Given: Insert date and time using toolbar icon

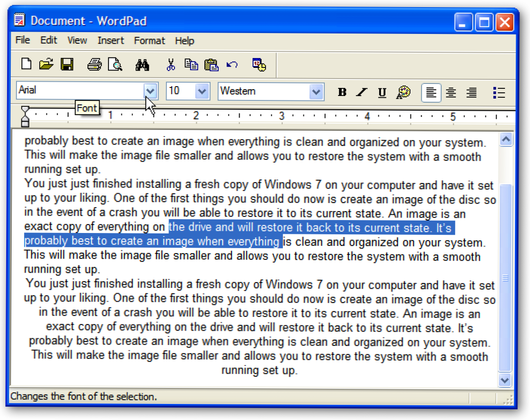Looking at the screenshot, I should click(x=259, y=65).
